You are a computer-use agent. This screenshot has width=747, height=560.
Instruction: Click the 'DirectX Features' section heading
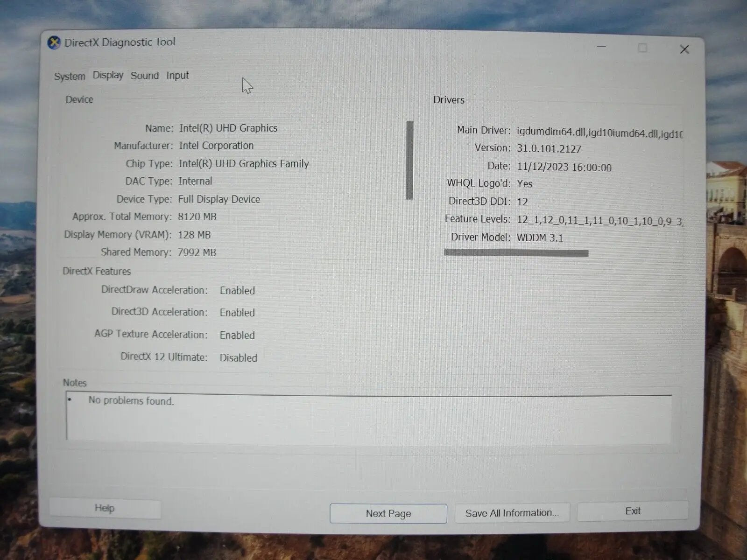point(97,271)
